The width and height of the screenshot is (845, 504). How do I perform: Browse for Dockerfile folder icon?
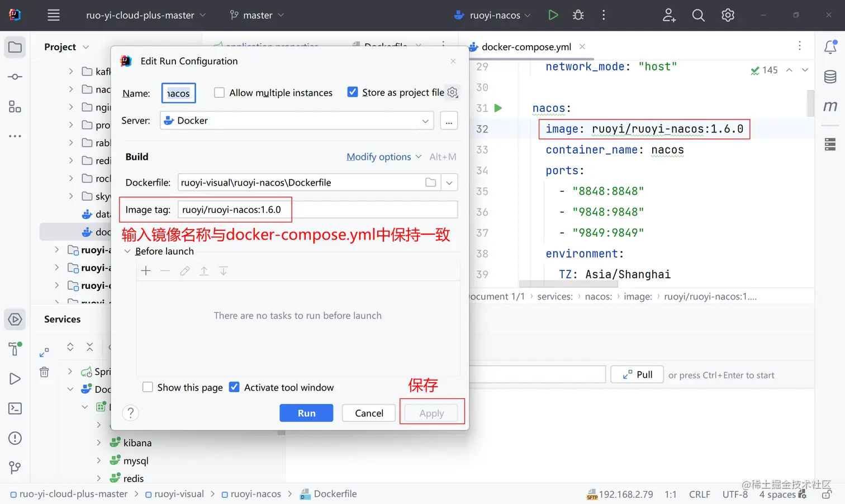point(430,182)
